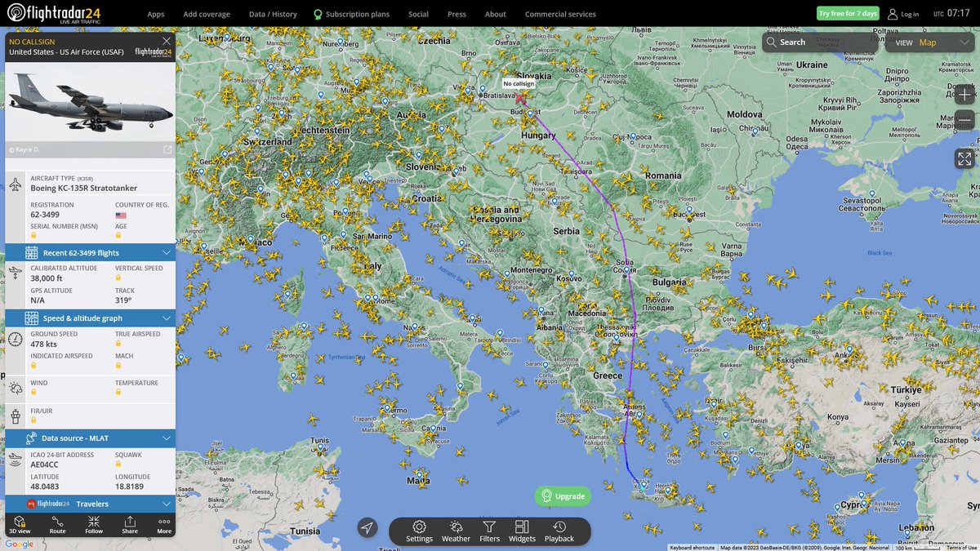Click the calendar icon beside Recent flights
The width and height of the screenshot is (980, 551).
(x=32, y=252)
